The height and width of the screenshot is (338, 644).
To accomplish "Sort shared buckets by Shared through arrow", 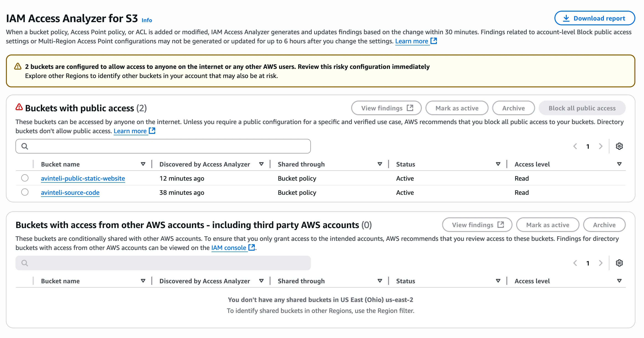I will [380, 281].
